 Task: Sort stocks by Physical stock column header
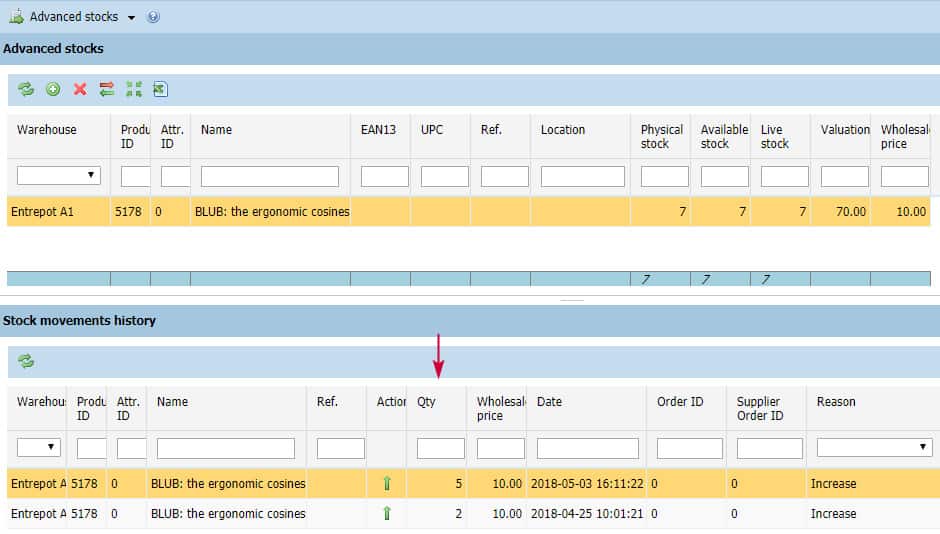click(x=661, y=136)
